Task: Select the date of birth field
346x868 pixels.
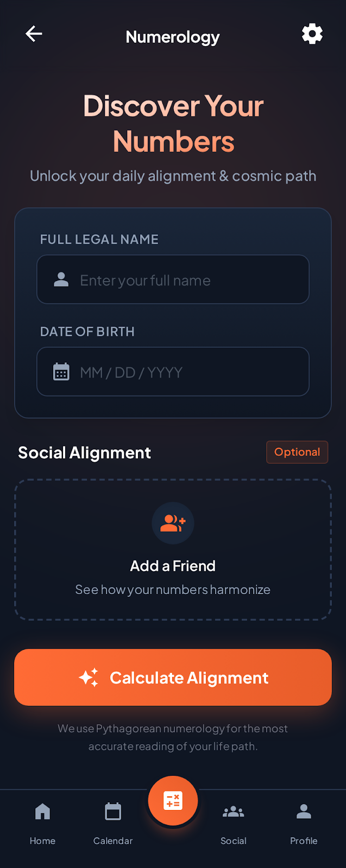Action: pyautogui.click(x=185, y=372)
